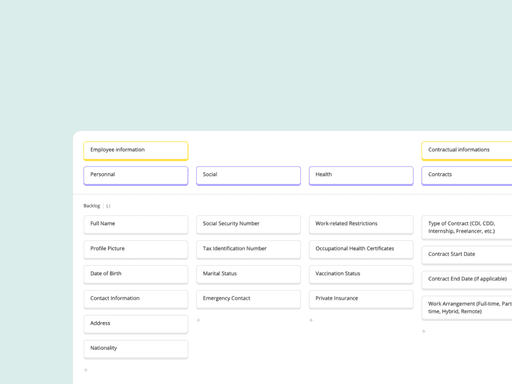Open the Nationality card

[x=136, y=349]
